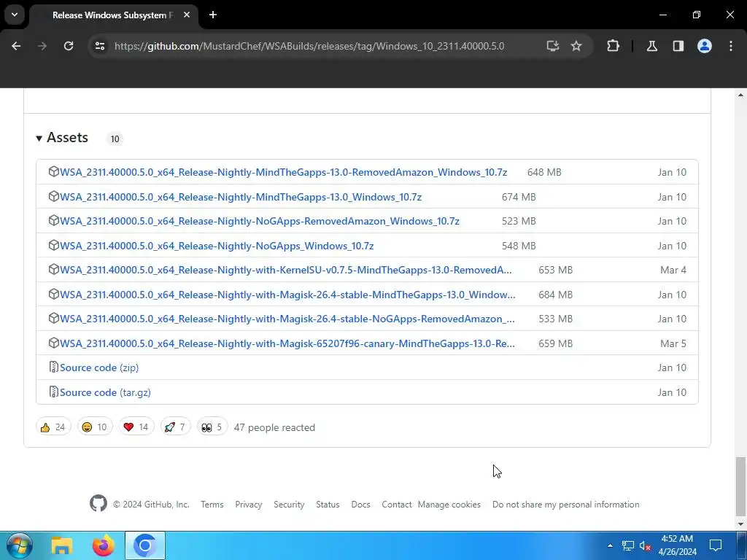Click the muted volume tray icon
This screenshot has width=747, height=560.
pos(646,545)
